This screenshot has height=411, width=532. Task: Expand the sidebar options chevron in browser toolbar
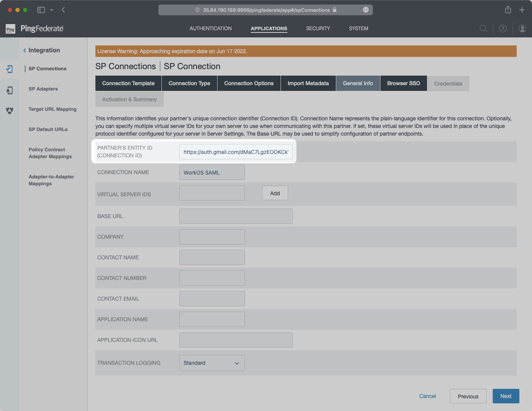[52, 10]
